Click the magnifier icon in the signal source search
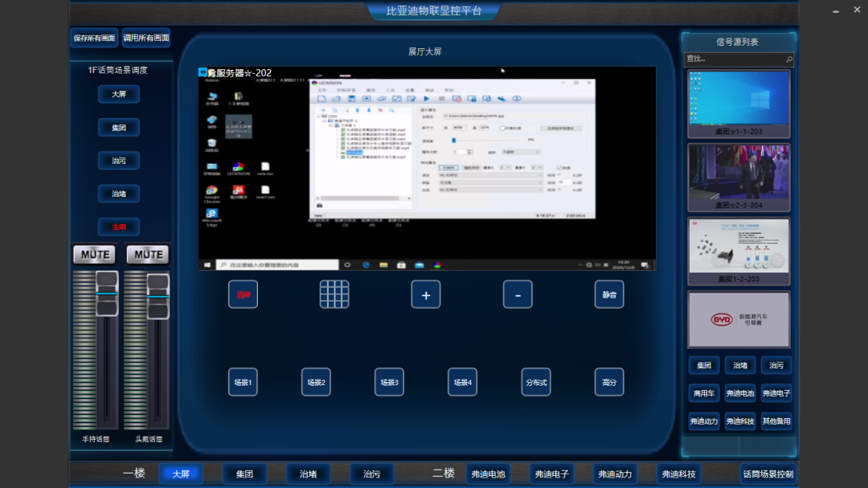868x488 pixels. 789,59
